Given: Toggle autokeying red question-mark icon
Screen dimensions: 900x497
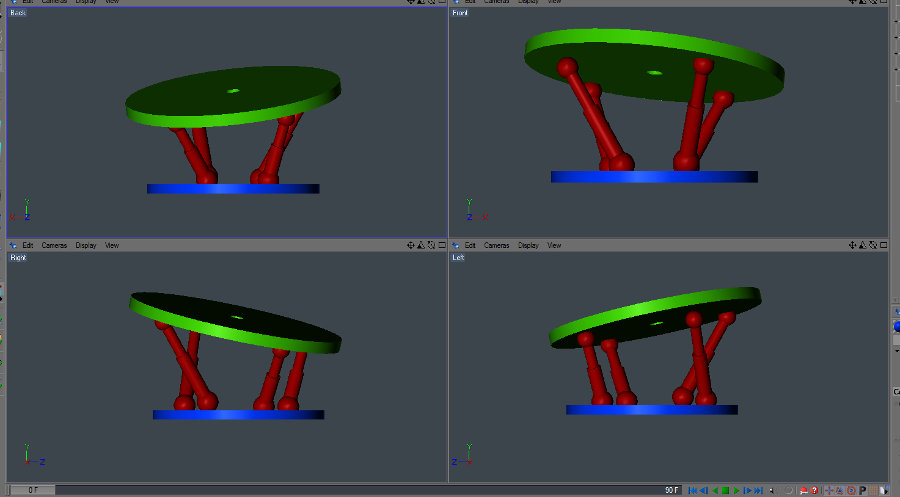Looking at the screenshot, I should coord(814,490).
